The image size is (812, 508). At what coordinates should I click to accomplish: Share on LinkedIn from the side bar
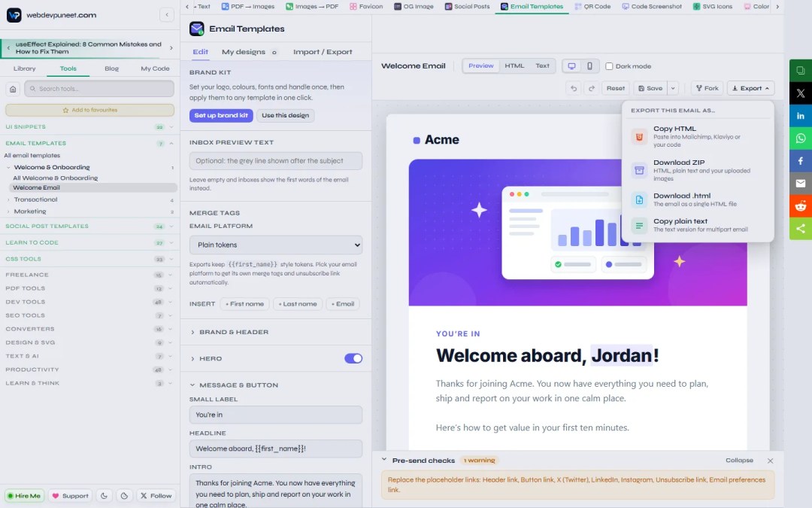coord(801,116)
